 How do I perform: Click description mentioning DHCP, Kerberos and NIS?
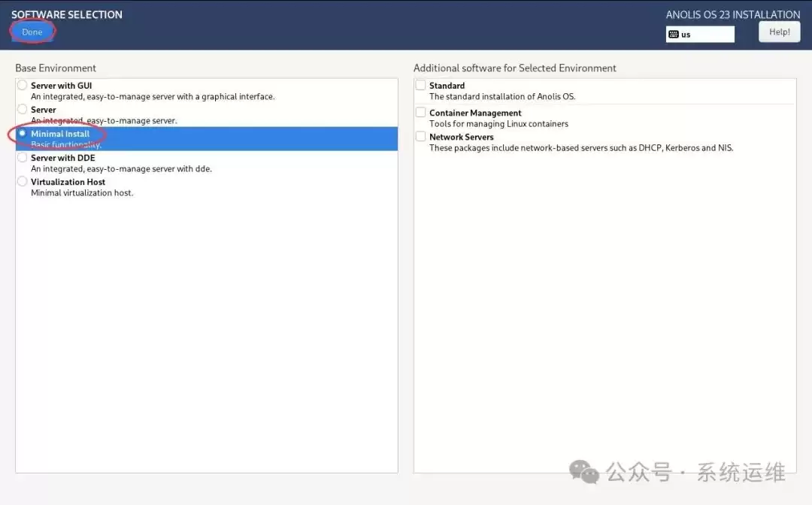(x=581, y=148)
